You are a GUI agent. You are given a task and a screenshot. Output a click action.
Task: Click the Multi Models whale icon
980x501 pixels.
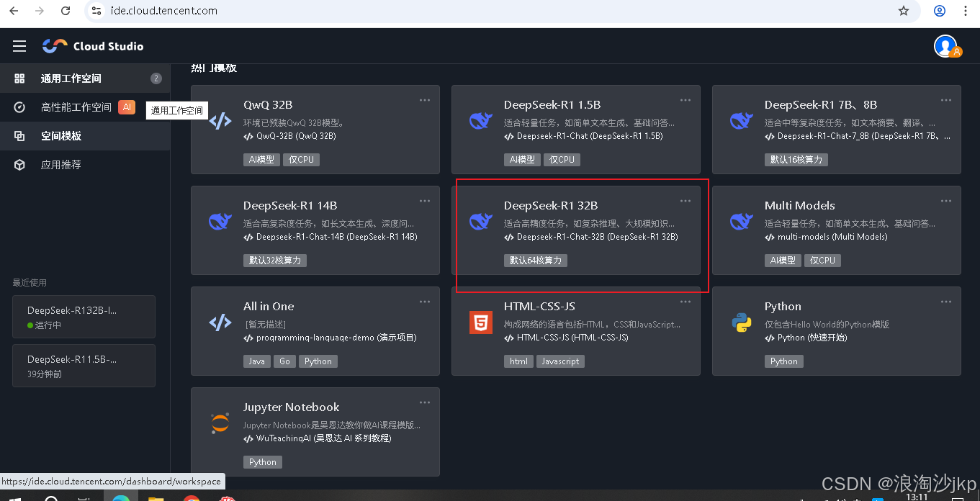tap(741, 221)
